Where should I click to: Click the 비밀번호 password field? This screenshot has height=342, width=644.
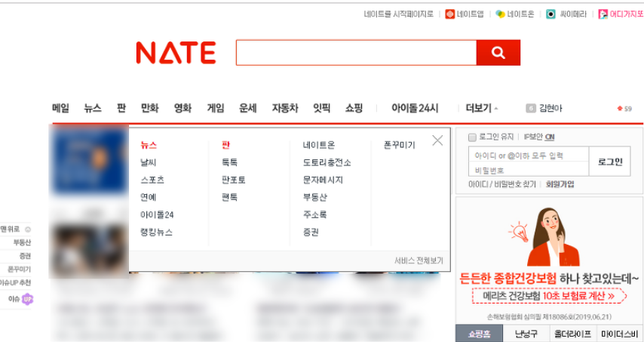point(529,169)
